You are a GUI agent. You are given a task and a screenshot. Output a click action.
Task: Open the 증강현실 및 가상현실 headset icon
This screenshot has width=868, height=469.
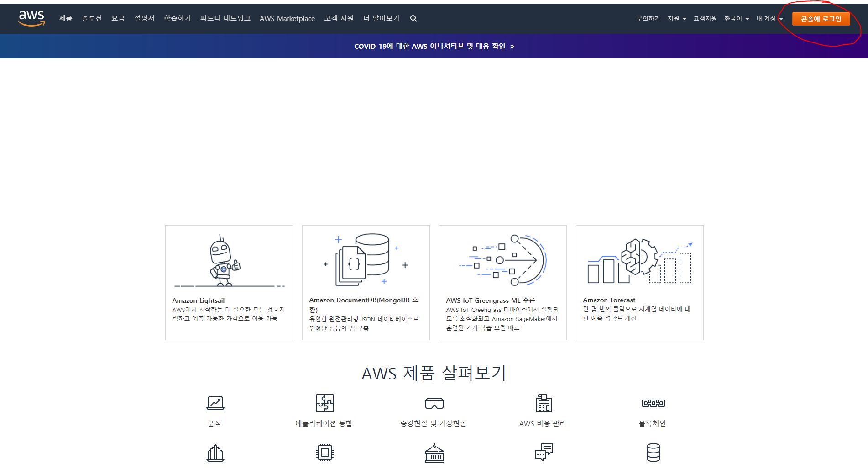pos(434,403)
